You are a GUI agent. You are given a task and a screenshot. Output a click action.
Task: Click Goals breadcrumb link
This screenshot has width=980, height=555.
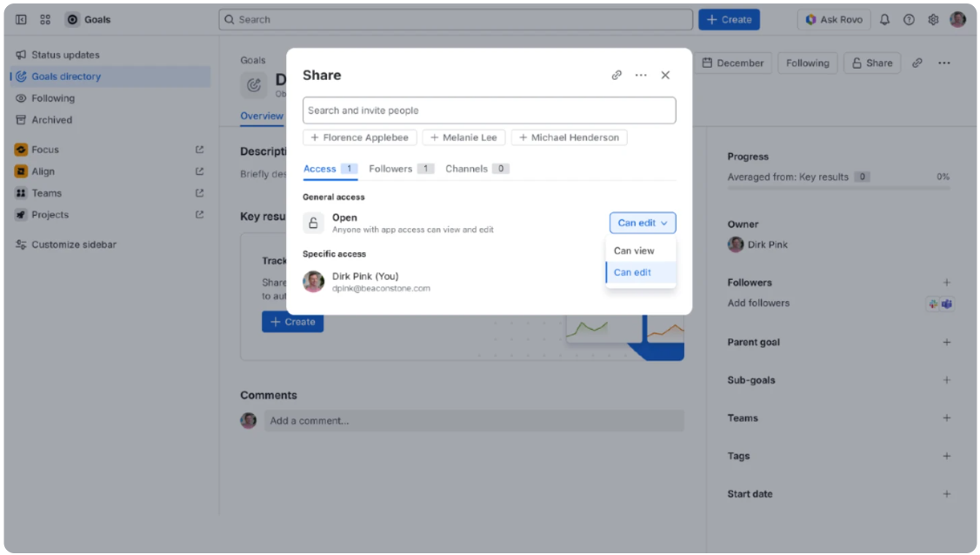click(252, 60)
